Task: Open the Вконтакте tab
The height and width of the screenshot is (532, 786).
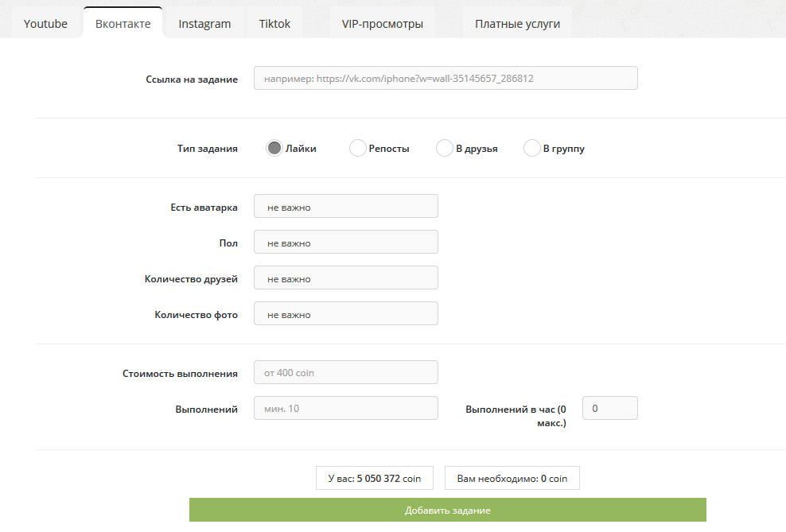Action: coord(123,24)
